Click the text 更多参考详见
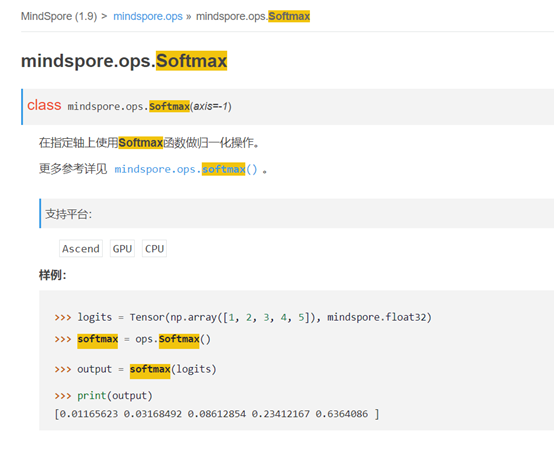The width and height of the screenshot is (554, 460). tap(73, 169)
